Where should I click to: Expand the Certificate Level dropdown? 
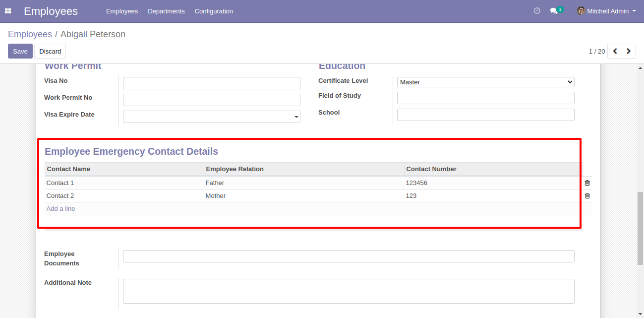click(485, 82)
